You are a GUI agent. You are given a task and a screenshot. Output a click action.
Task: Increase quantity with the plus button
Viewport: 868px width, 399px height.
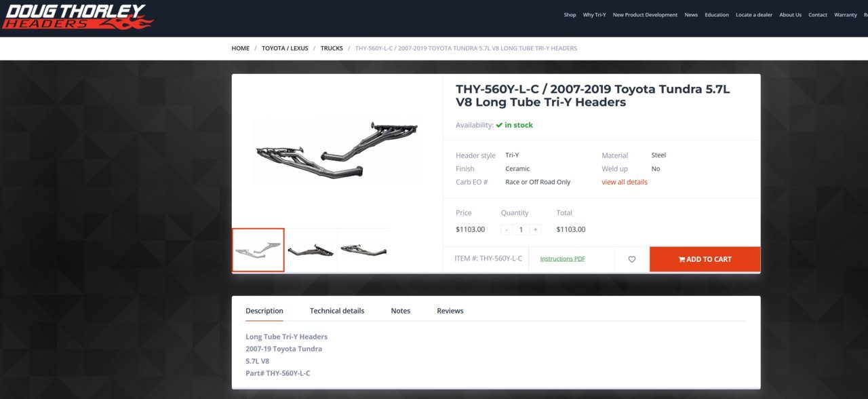pyautogui.click(x=536, y=229)
